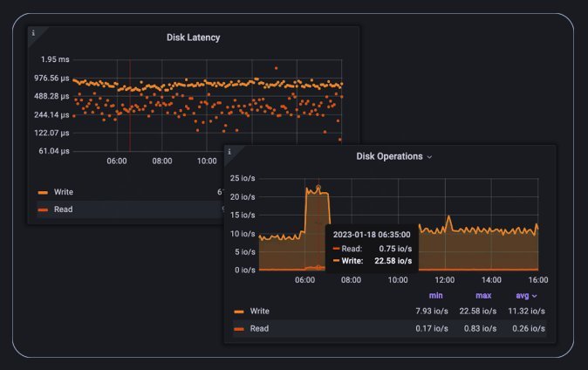This screenshot has width=588, height=370.
Task: Toggle Read series label in Disk Operations legend
Action: (259, 329)
